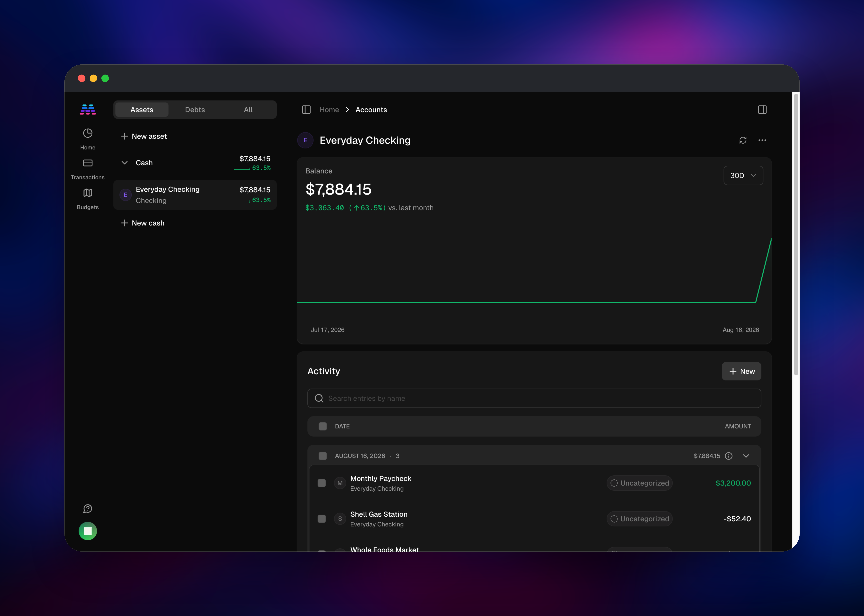The image size is (864, 616).
Task: Click the Everyday Checking header avatar
Action: (305, 140)
